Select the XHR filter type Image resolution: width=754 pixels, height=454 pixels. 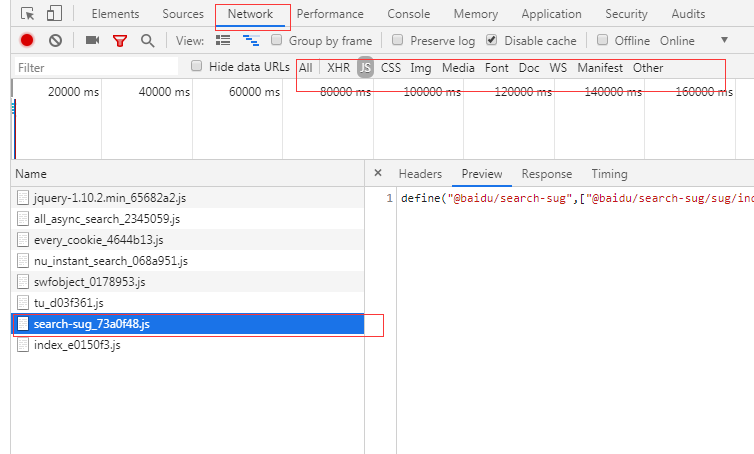[x=339, y=68]
